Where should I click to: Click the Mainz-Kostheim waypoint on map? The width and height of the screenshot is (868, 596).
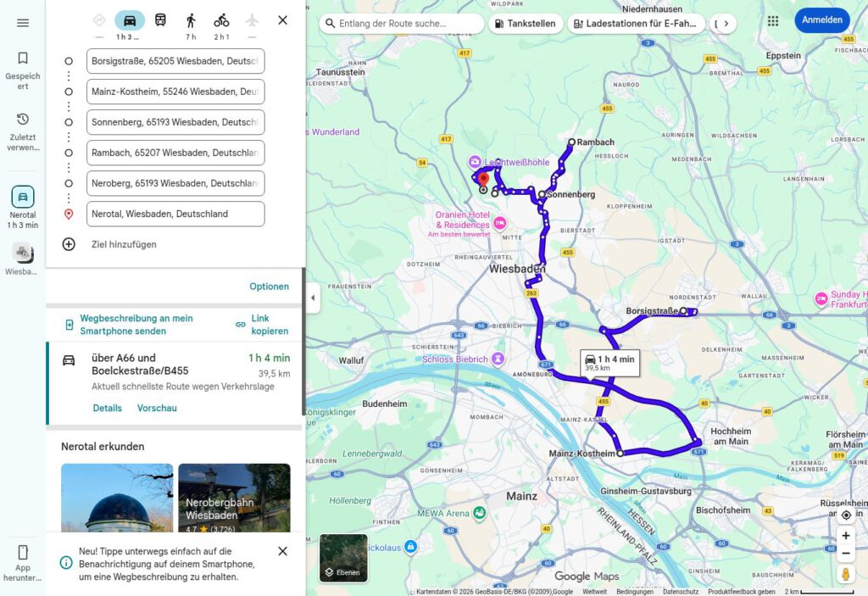620,453
